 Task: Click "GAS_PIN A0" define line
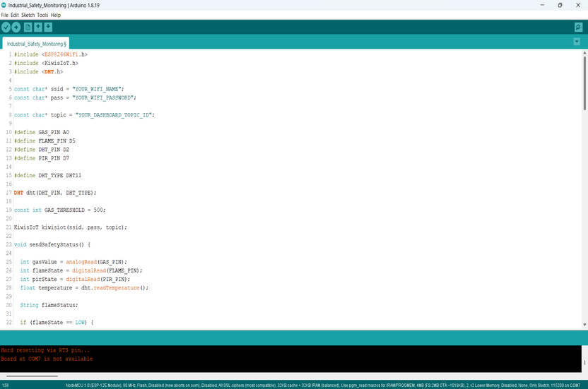tap(42, 132)
